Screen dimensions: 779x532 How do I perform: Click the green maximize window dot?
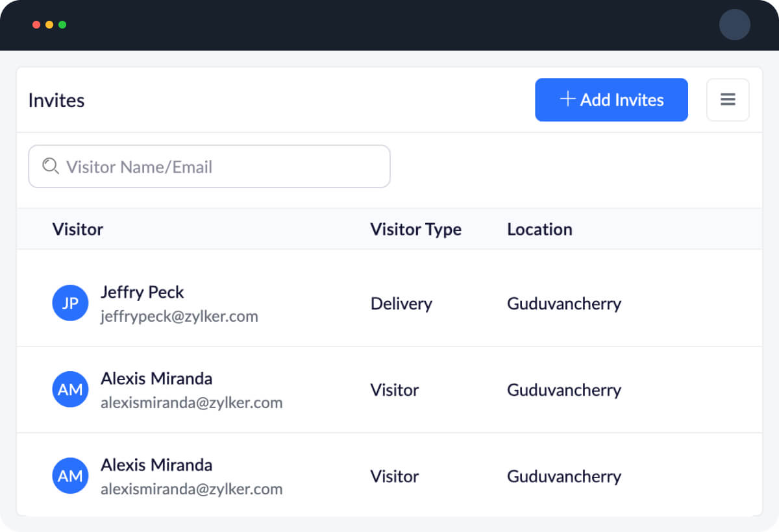62,25
